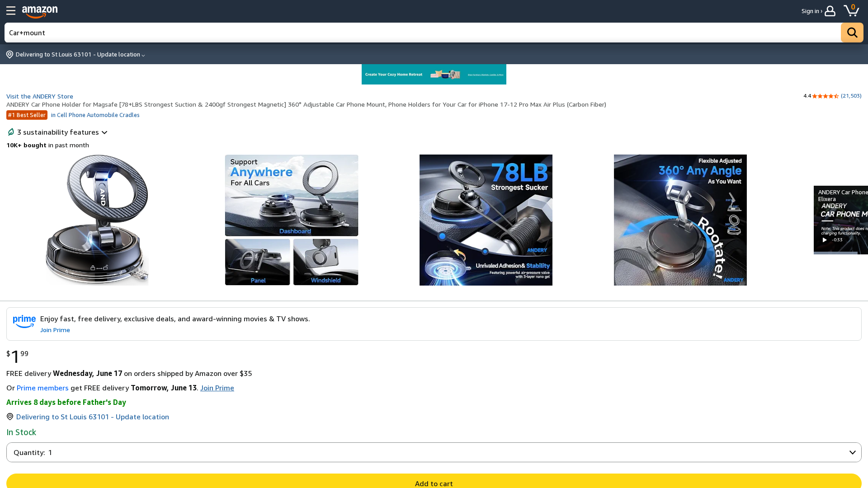Open the shopping cart icon
Image resolution: width=868 pixels, height=488 pixels.
pos(852,10)
